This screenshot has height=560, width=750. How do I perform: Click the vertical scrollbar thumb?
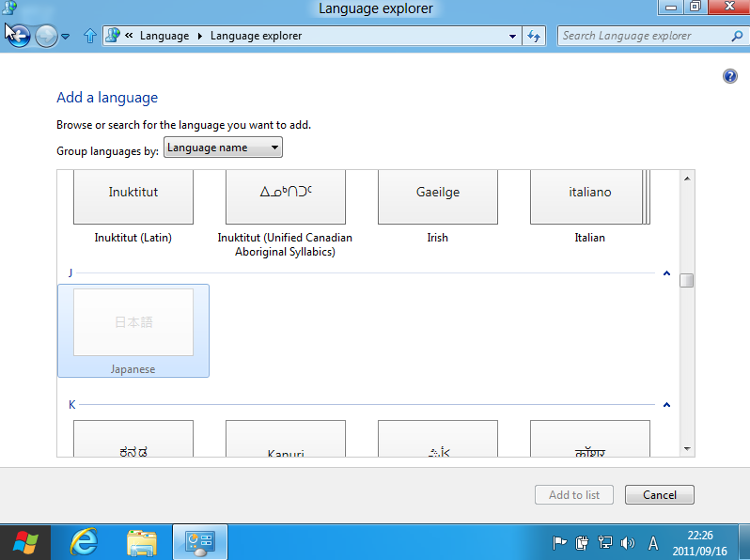(x=687, y=280)
